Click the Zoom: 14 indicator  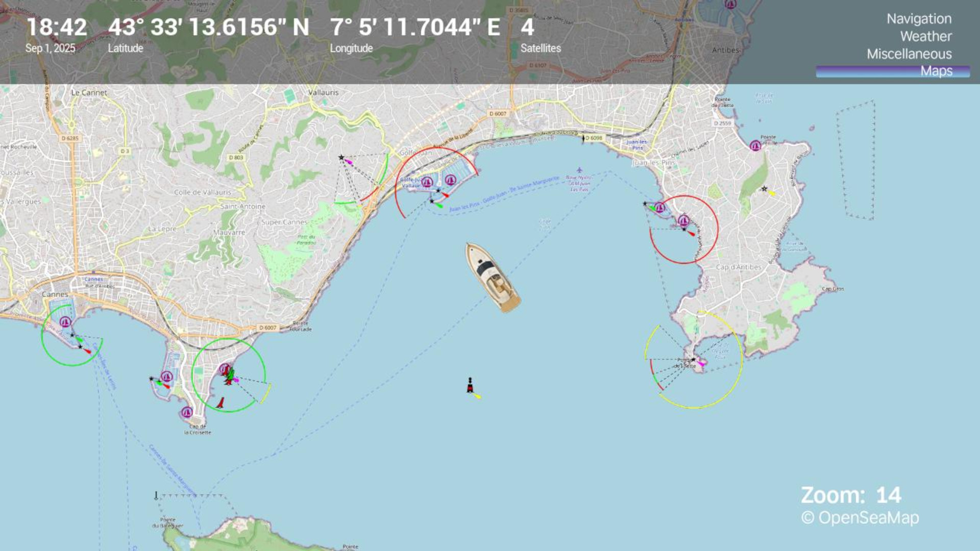coord(851,495)
